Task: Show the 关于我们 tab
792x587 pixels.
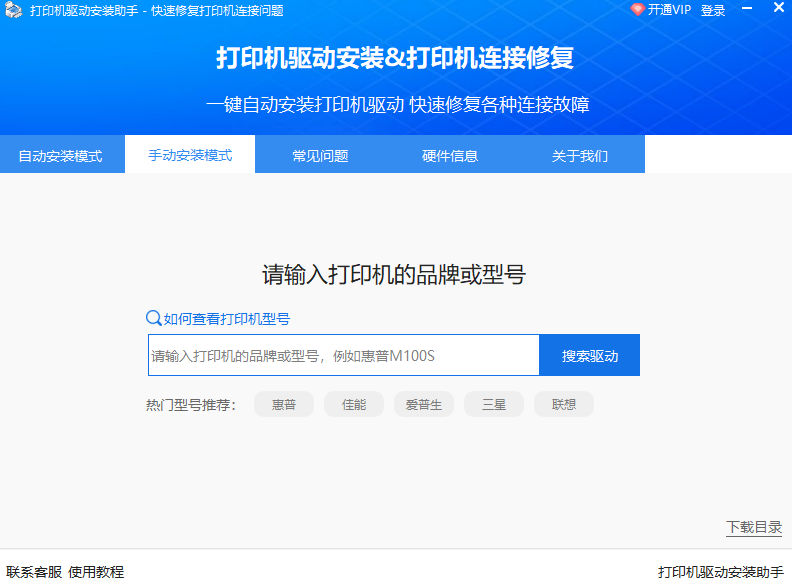Action: 580,156
